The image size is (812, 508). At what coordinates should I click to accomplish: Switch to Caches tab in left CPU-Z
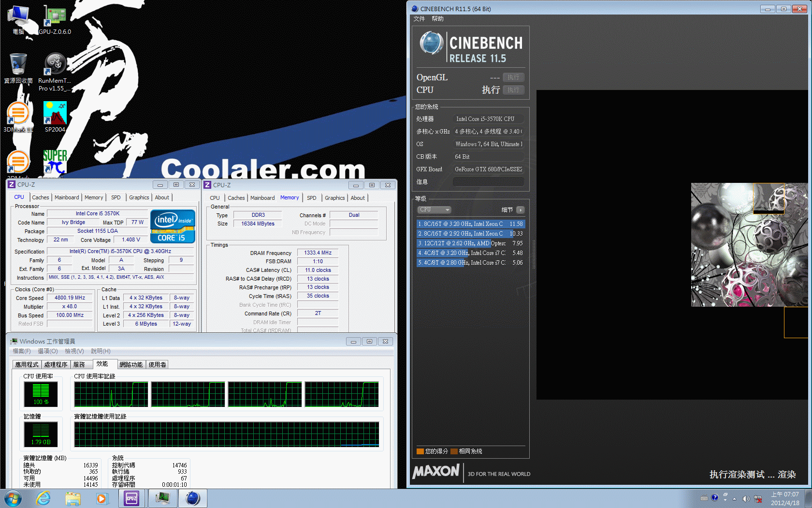41,197
